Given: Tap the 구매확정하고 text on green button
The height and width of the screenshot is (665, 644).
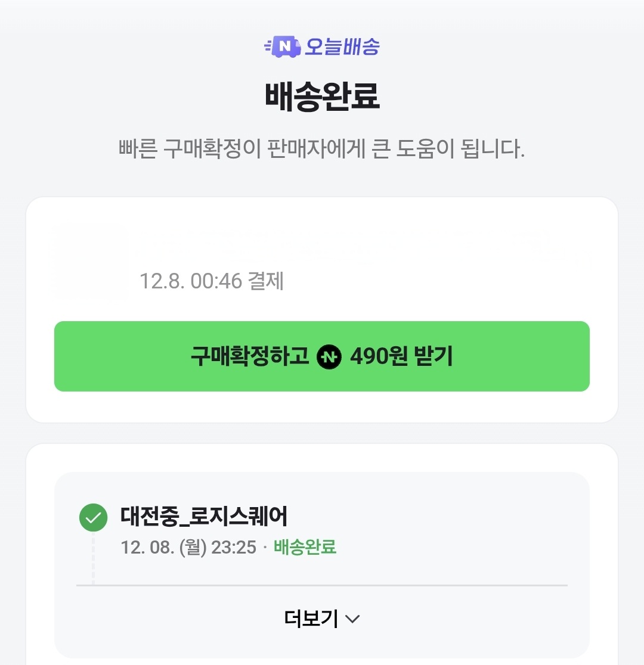Looking at the screenshot, I should (x=250, y=356).
